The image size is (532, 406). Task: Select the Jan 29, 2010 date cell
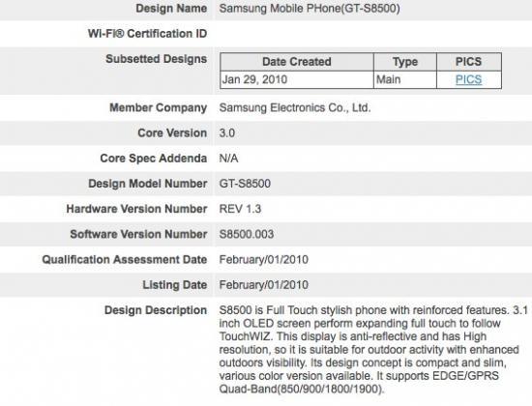(297, 79)
